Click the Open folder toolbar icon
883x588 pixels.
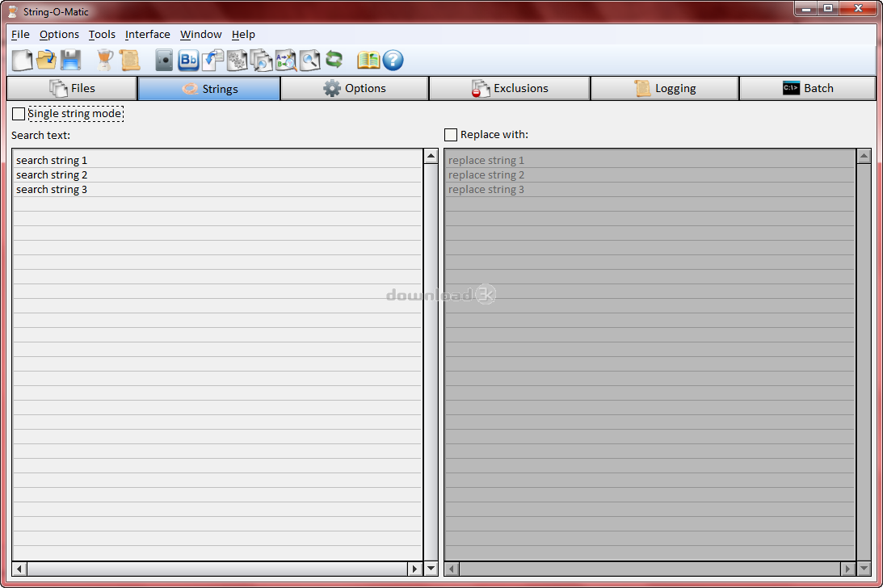47,60
